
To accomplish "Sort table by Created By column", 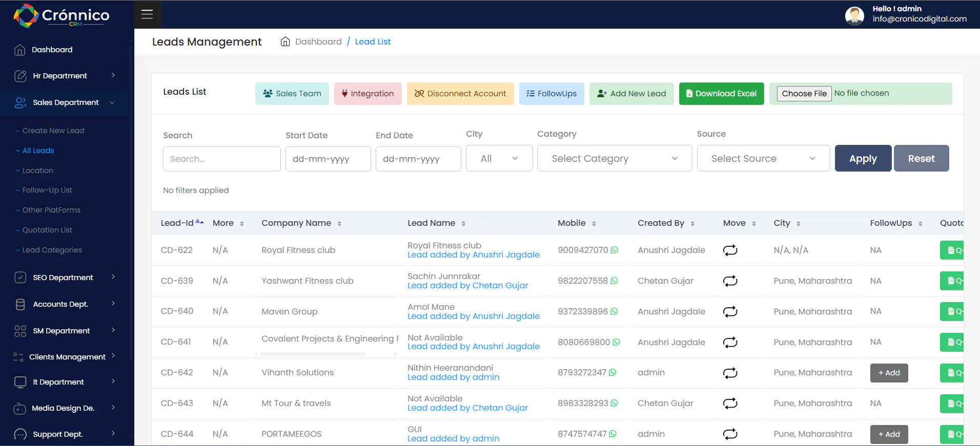I will click(x=666, y=223).
